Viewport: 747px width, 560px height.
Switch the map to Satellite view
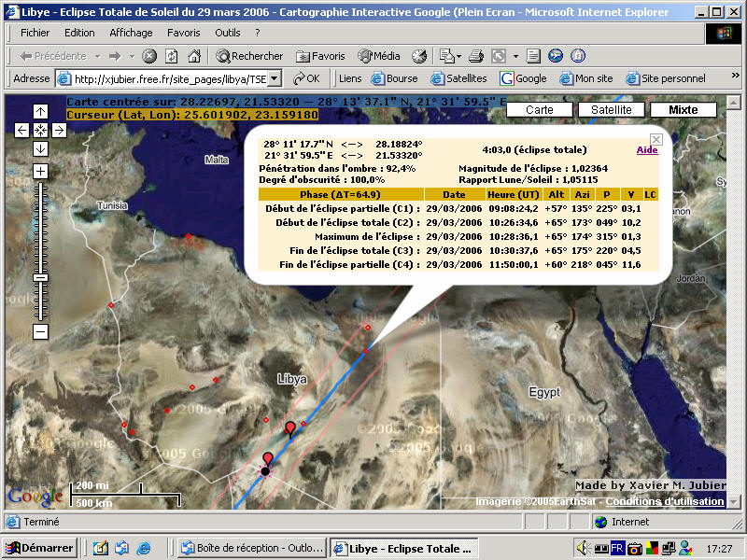(x=612, y=110)
